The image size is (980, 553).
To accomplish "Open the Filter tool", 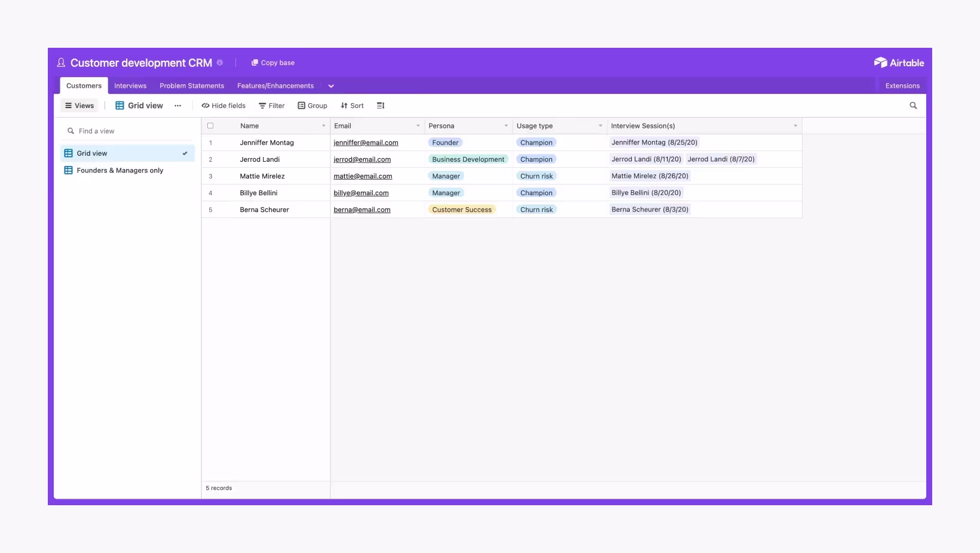I will (x=271, y=106).
